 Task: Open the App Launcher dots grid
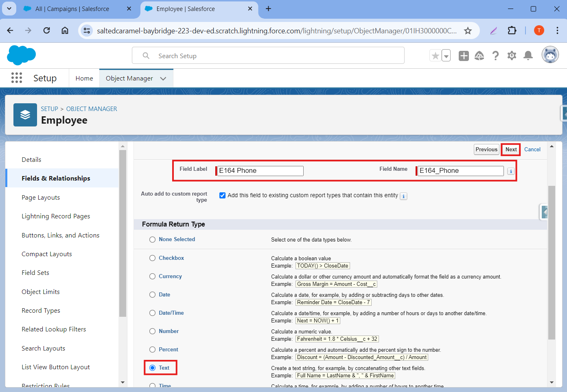[17, 78]
